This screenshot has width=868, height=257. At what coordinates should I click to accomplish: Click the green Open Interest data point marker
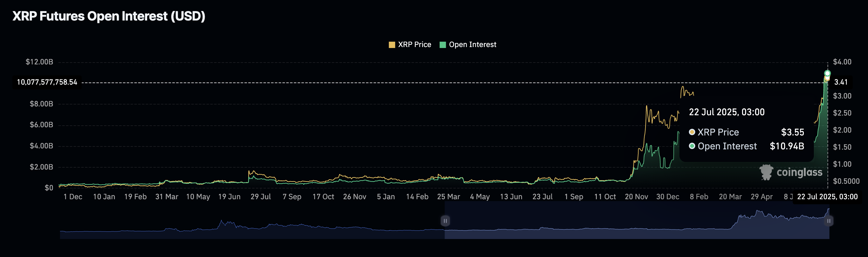click(827, 73)
